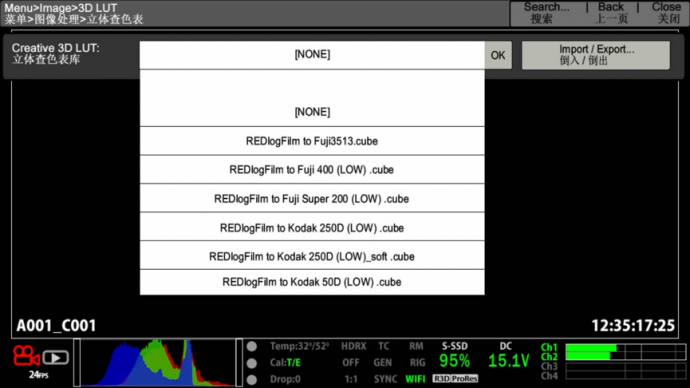Open Creative 3D LUT selection field
This screenshot has width=690, height=388.
point(312,55)
